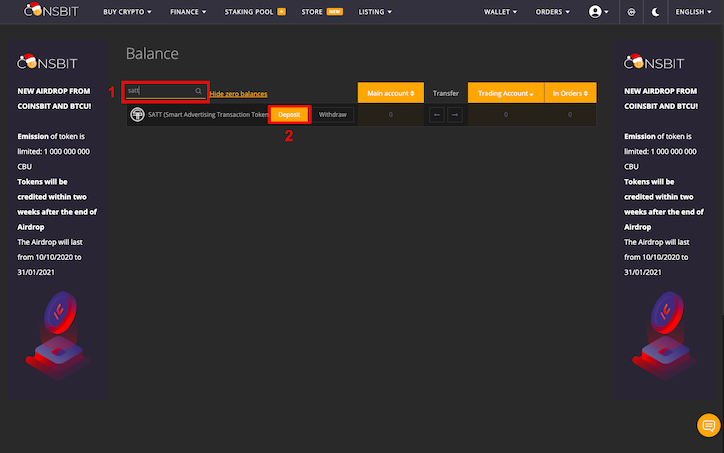Screen dimensions: 724x453
Task: Open the Orders dropdown
Action: pos(553,12)
